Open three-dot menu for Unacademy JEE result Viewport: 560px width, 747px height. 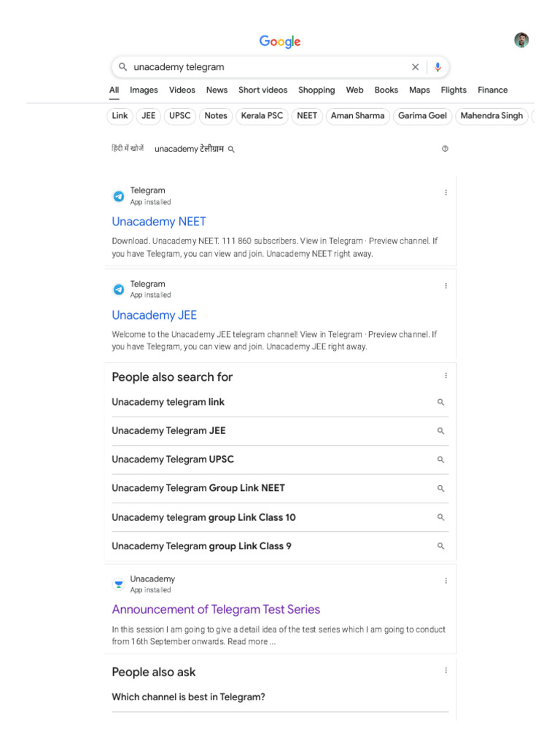(446, 286)
